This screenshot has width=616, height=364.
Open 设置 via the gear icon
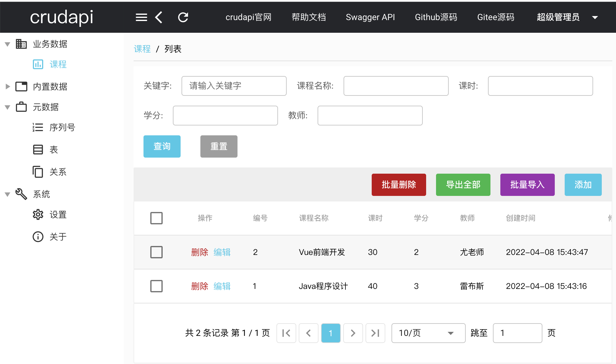click(x=38, y=214)
